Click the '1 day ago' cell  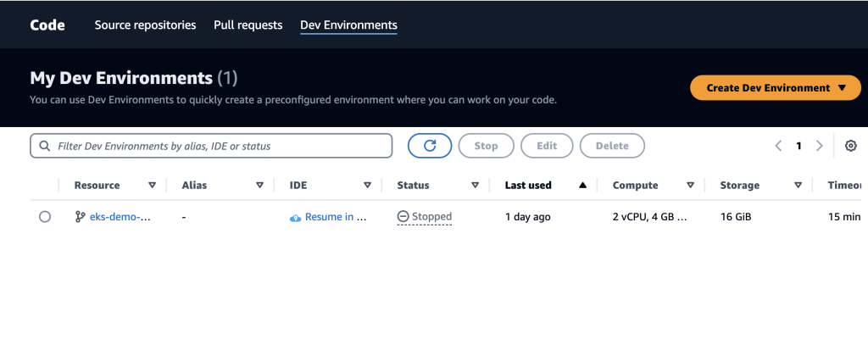[x=527, y=217]
